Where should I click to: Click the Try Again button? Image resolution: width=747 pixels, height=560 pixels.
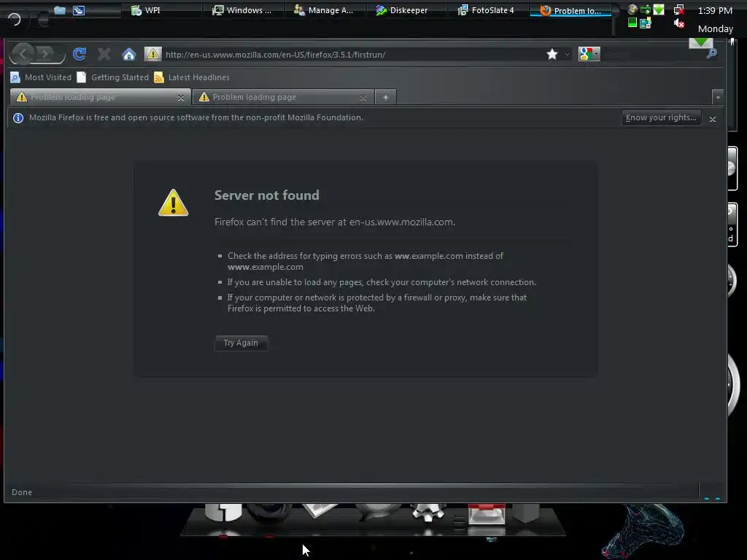241,343
